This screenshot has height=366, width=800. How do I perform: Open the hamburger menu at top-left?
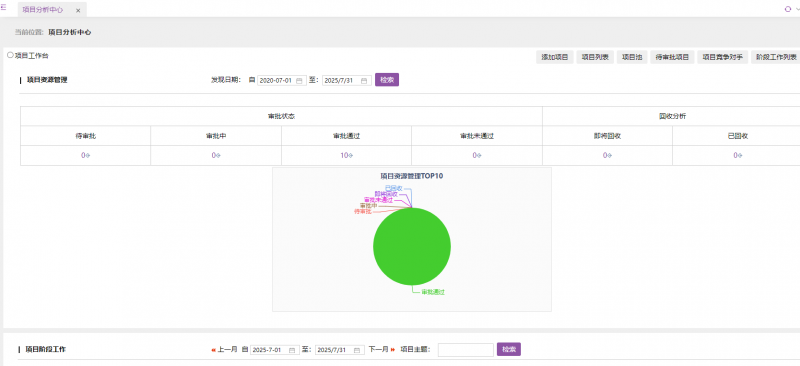[4, 7]
